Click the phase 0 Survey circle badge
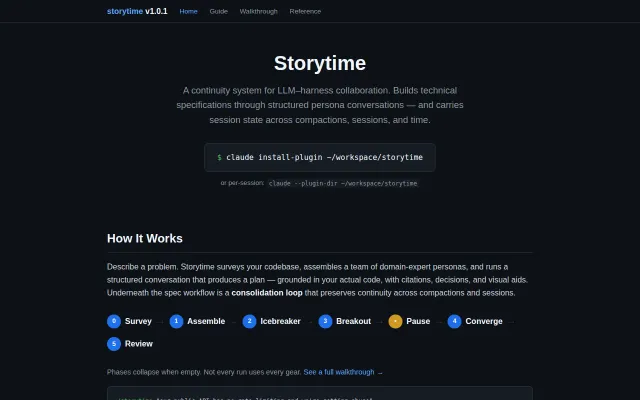The width and height of the screenshot is (640, 400). point(114,321)
